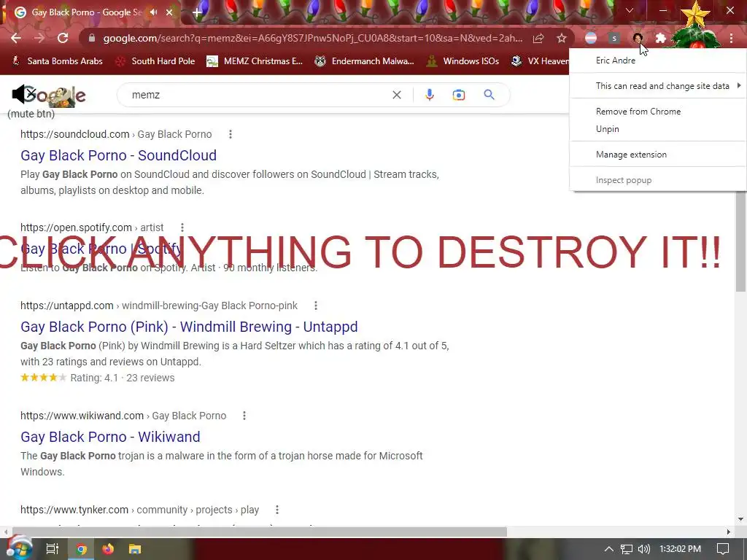Open the notification center icon
747x560 pixels.
(723, 549)
